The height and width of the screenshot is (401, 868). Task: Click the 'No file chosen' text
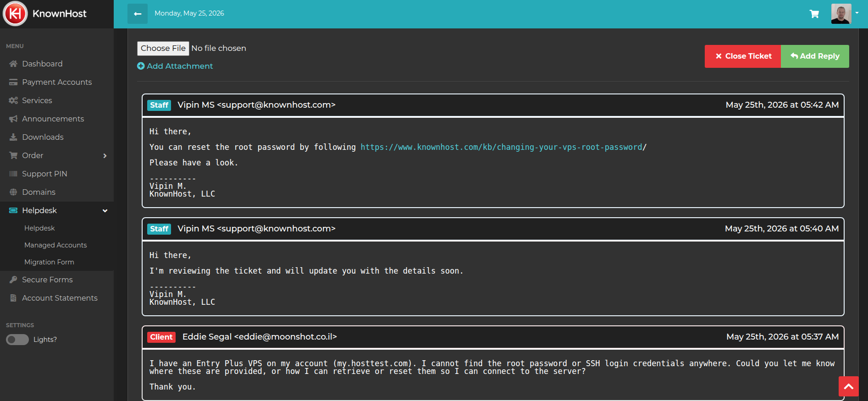pos(219,48)
